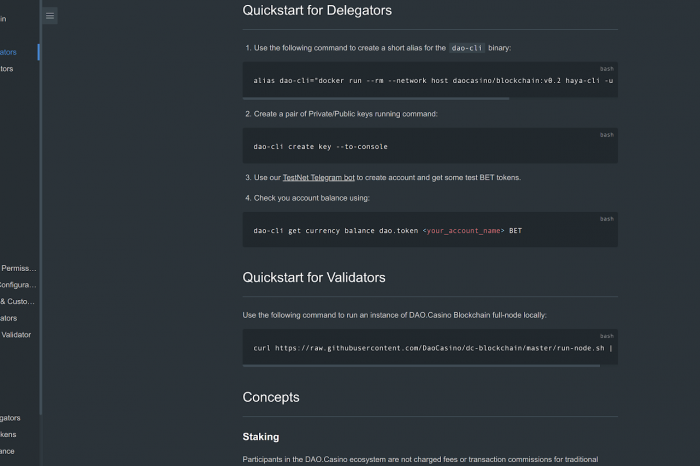Click the inline dao-cli code tag

pyautogui.click(x=467, y=48)
